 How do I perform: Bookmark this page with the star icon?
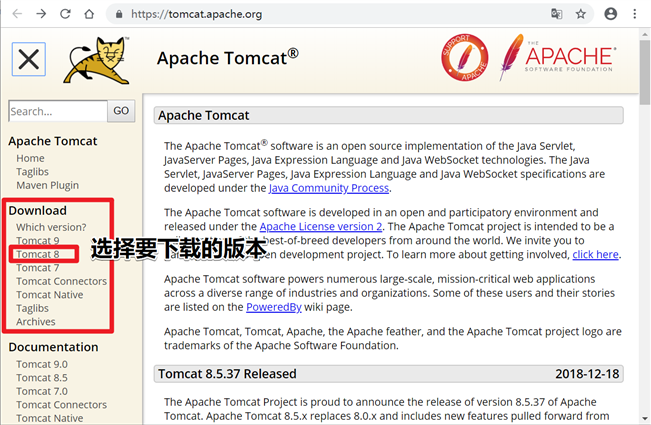[x=580, y=14]
